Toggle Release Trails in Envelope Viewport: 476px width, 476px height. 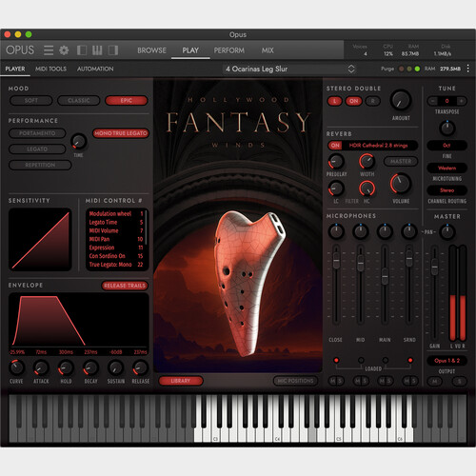[x=125, y=286]
